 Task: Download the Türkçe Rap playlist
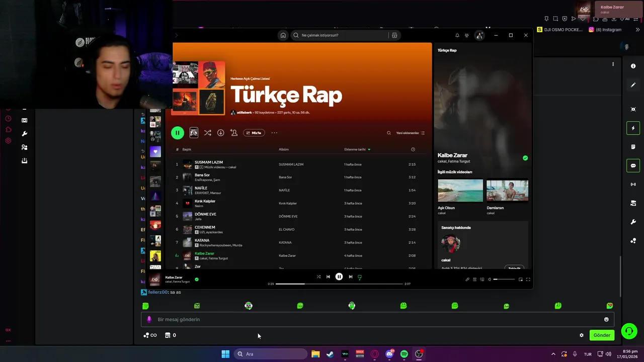point(220,133)
